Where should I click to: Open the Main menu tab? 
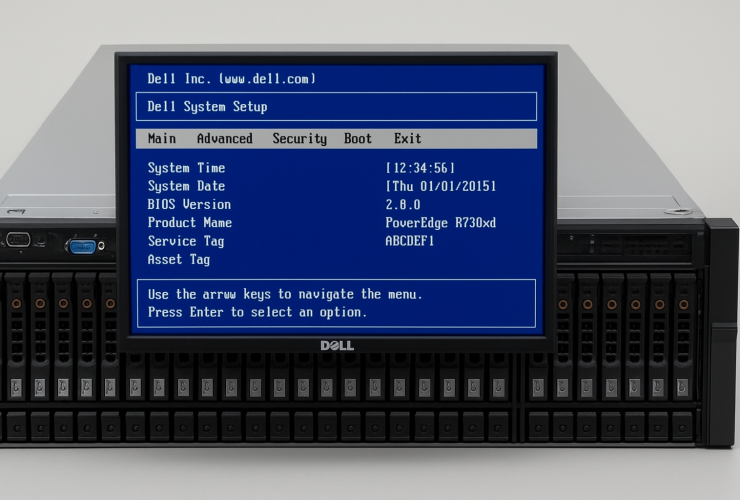click(x=161, y=138)
